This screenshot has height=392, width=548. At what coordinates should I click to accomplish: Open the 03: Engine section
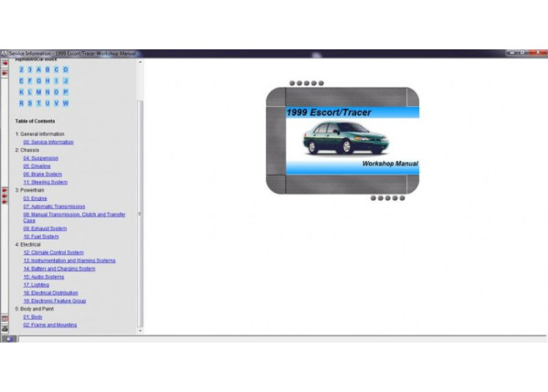(x=35, y=197)
